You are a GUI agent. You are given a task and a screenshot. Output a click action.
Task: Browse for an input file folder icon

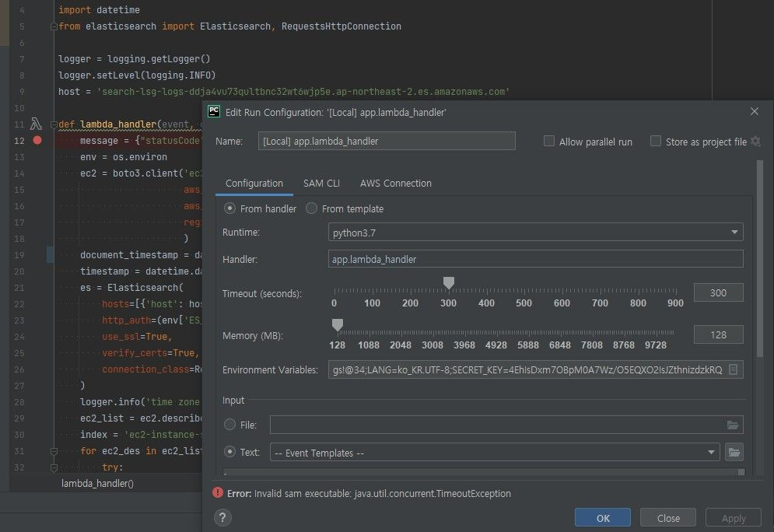coord(733,425)
